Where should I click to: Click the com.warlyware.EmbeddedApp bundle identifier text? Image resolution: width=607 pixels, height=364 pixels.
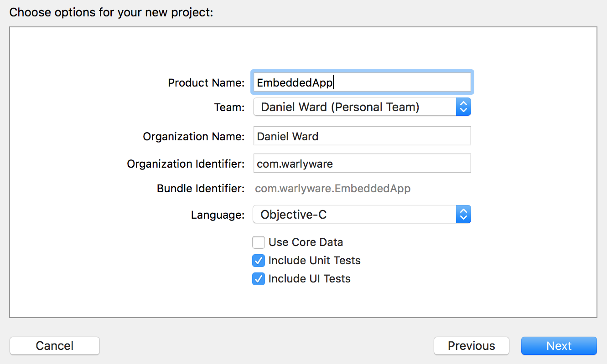[x=332, y=189]
